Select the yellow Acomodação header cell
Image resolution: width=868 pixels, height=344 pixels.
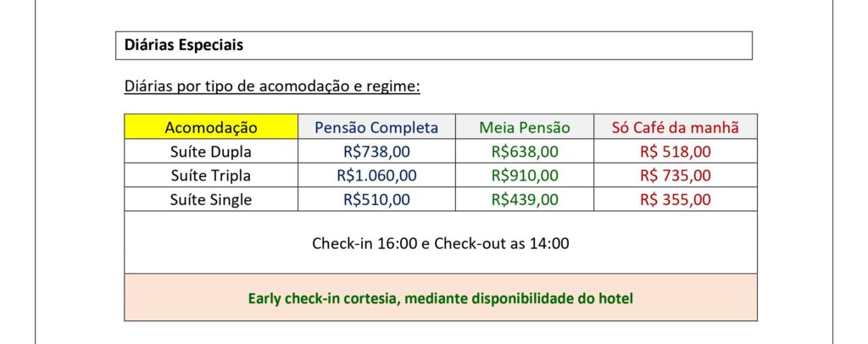[211, 127]
